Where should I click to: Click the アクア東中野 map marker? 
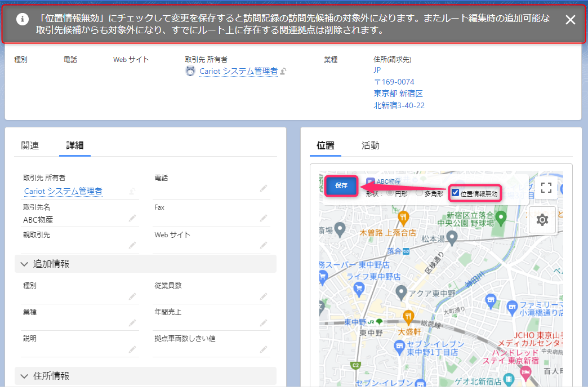pos(401,292)
